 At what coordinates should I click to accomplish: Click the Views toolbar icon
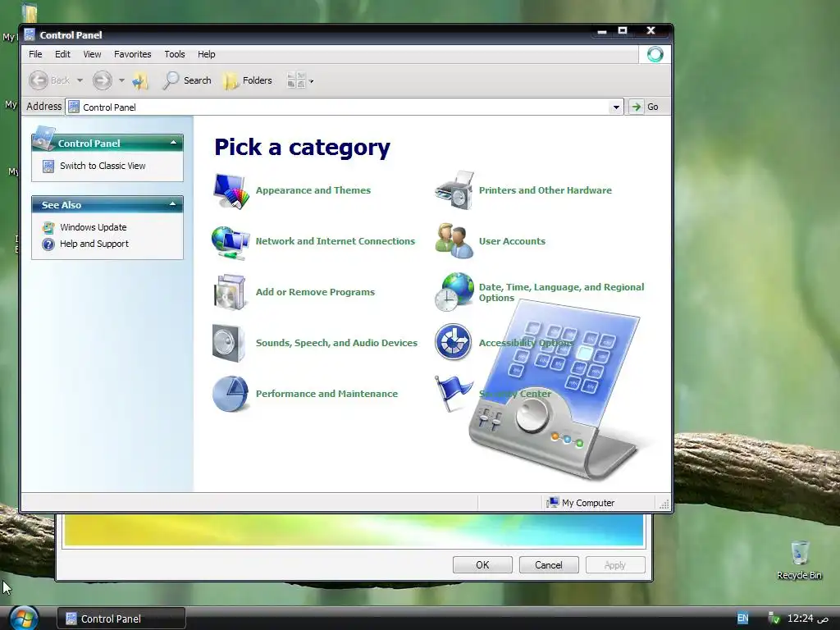click(295, 80)
